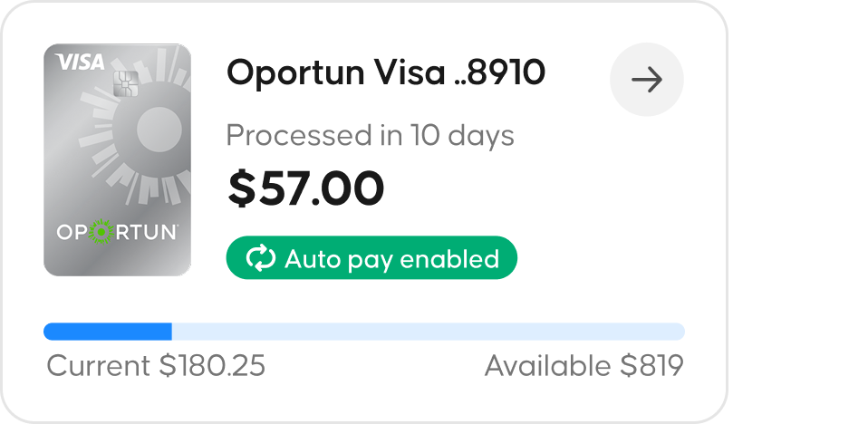Toggle the Auto pay enabled badge

(371, 259)
